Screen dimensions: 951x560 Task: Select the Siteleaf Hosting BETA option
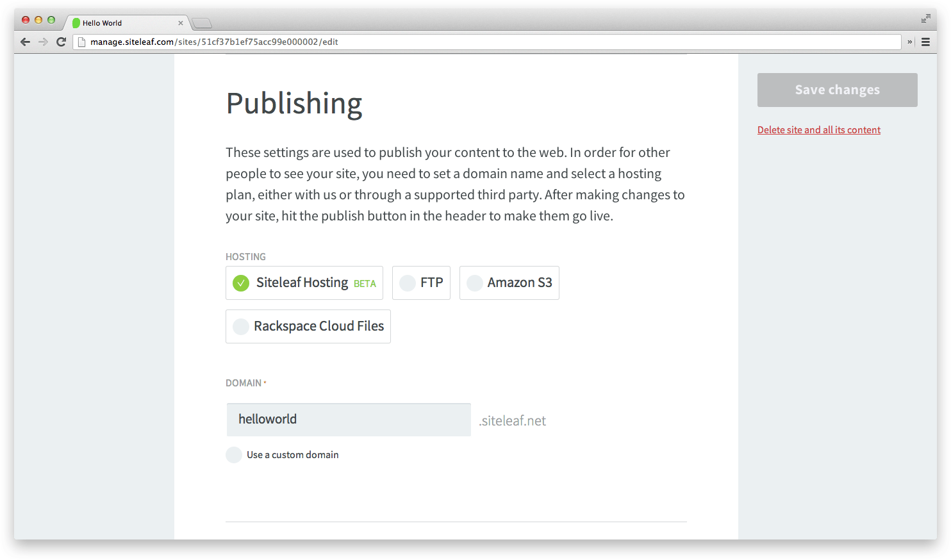pyautogui.click(x=304, y=283)
